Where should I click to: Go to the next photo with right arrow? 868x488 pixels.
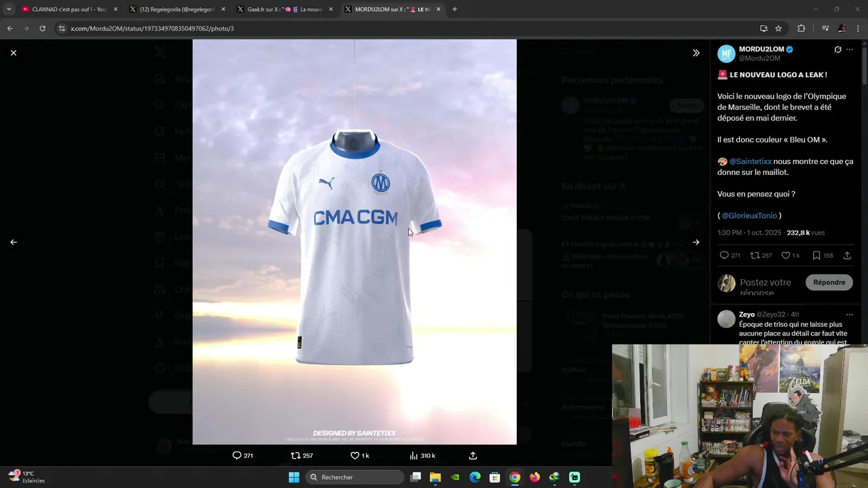click(x=696, y=242)
